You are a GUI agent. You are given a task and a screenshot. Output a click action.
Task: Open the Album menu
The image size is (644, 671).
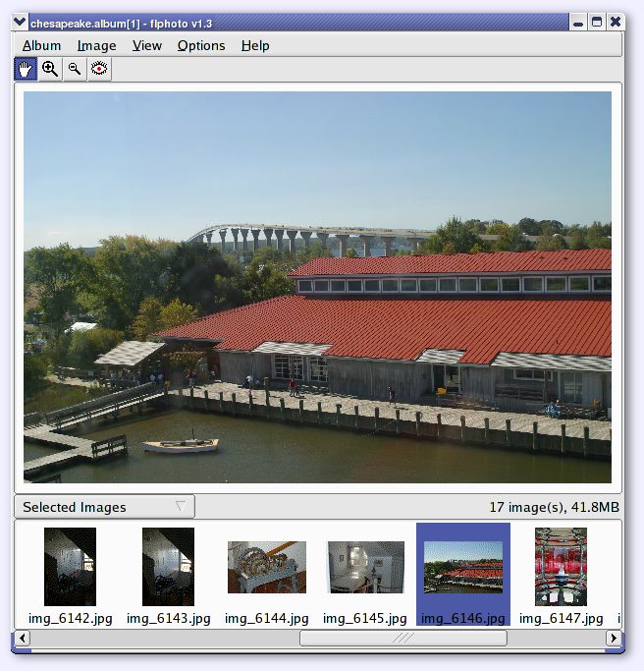[41, 45]
